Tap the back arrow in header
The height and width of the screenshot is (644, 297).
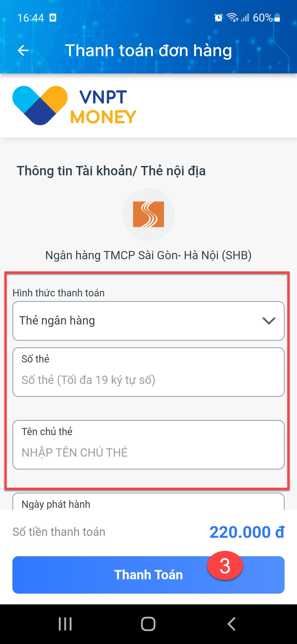click(x=23, y=50)
